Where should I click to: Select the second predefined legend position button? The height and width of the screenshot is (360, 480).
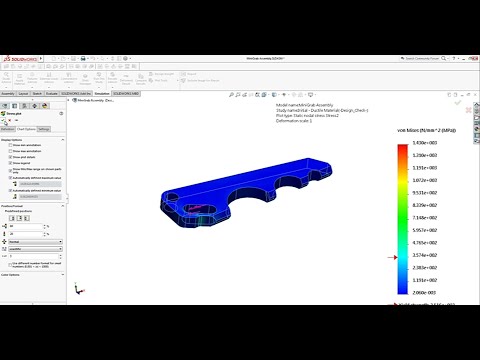(x=19, y=218)
